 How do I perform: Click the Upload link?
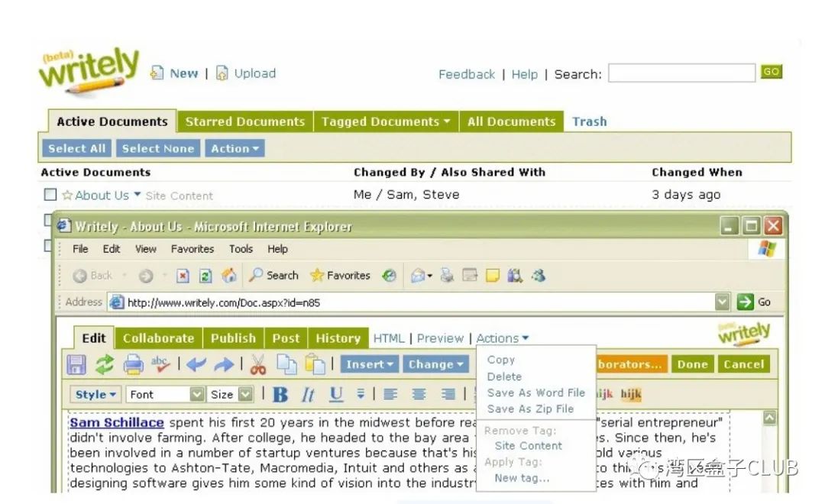(254, 73)
